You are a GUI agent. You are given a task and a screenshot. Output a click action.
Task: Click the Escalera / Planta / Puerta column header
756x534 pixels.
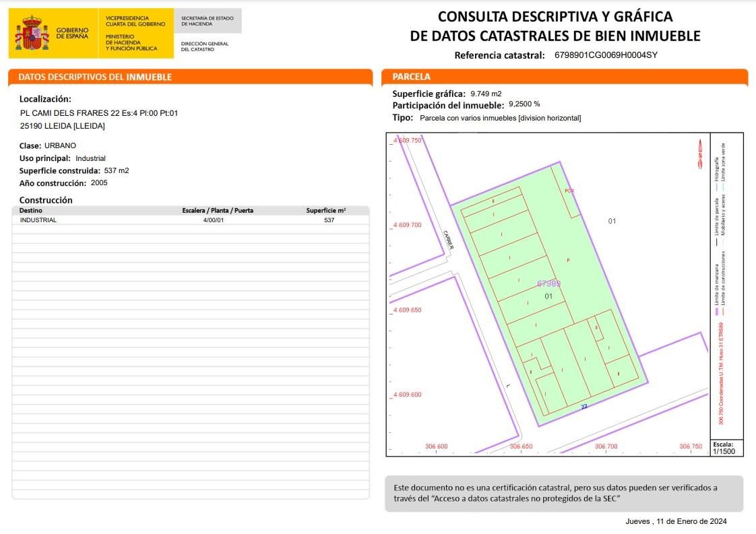(x=218, y=210)
